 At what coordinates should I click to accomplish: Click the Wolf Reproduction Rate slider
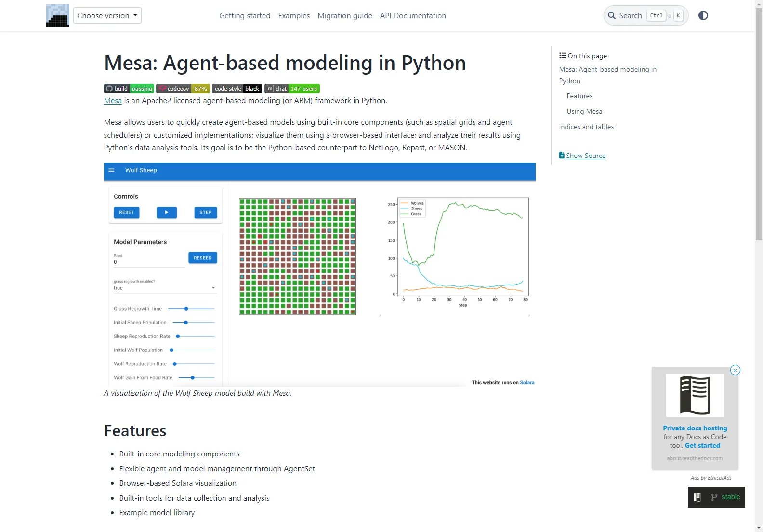click(193, 364)
